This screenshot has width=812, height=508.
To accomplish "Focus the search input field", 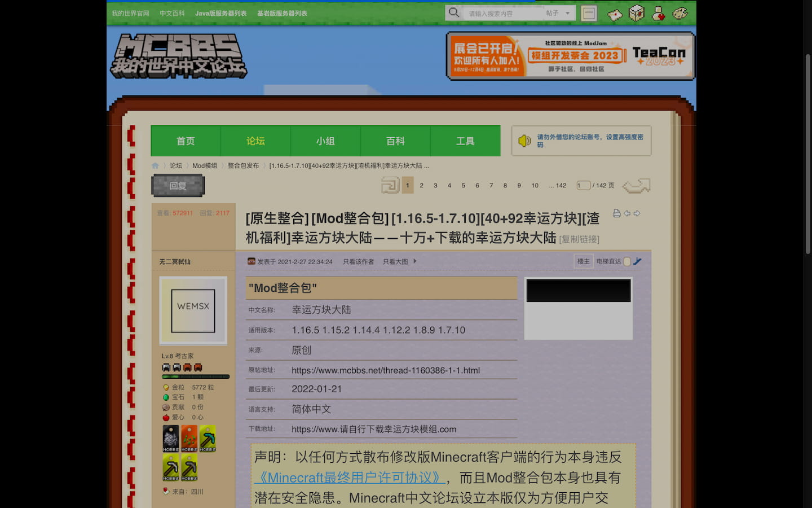I will coord(503,14).
